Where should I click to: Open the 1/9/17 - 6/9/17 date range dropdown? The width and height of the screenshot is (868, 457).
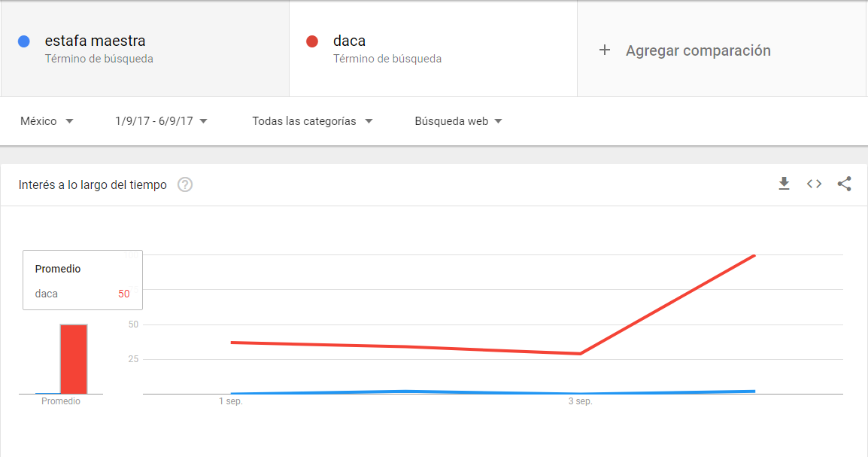[x=161, y=121]
